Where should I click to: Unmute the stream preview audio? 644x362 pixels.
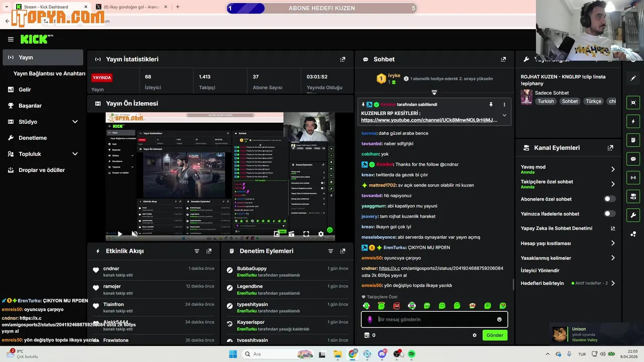134,234
